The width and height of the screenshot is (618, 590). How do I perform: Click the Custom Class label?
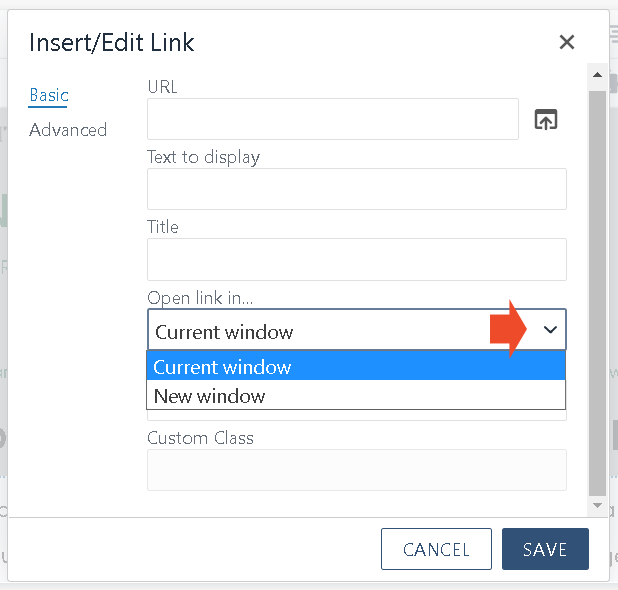coord(200,438)
